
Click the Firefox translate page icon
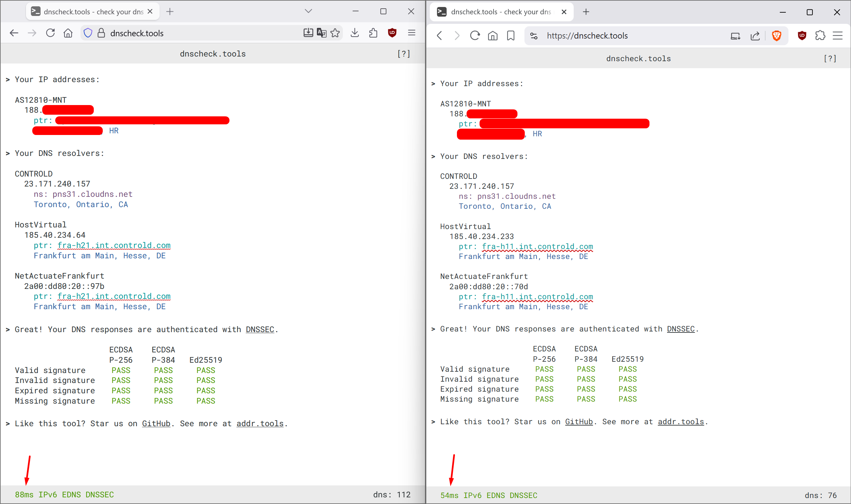pos(321,33)
